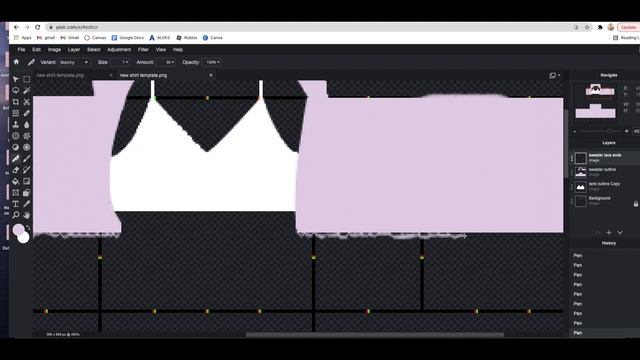The height and width of the screenshot is (360, 640).
Task: Select the sweater lace ends layer
Action: tap(605, 158)
